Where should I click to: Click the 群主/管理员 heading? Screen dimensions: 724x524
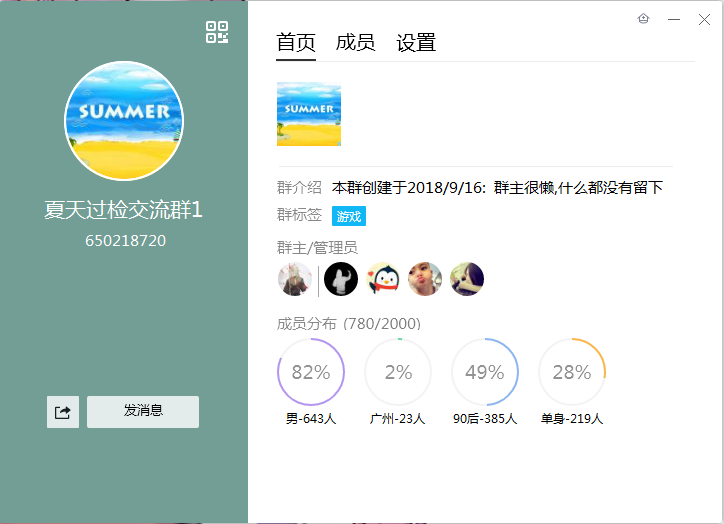[317, 248]
